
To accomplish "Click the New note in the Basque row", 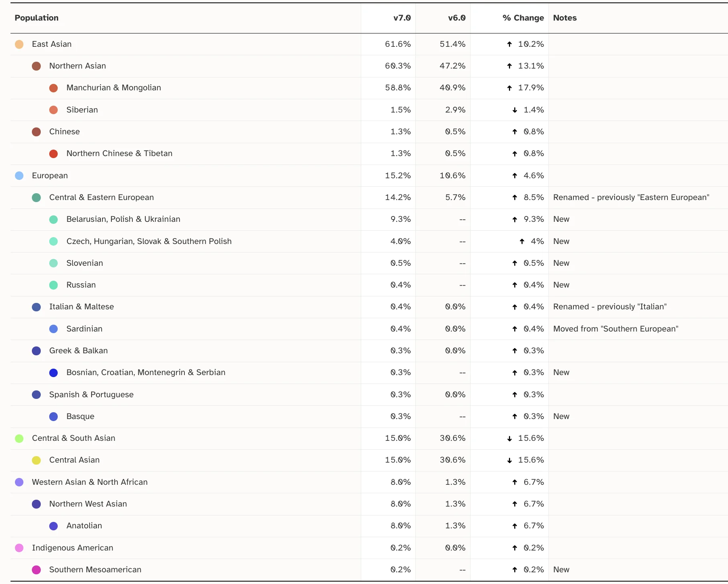I will point(561,416).
